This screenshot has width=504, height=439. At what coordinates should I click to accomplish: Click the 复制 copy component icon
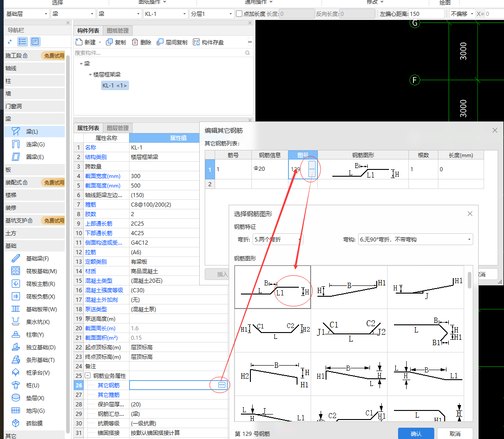coord(109,42)
